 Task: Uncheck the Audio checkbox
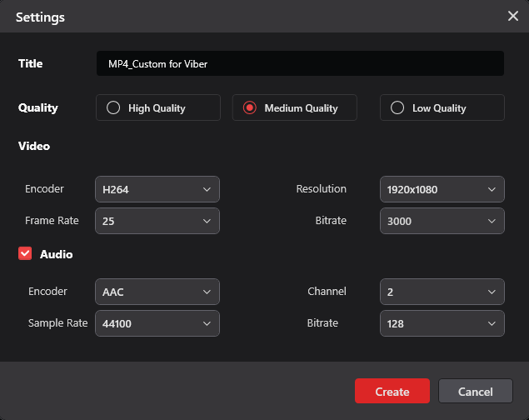click(25, 253)
